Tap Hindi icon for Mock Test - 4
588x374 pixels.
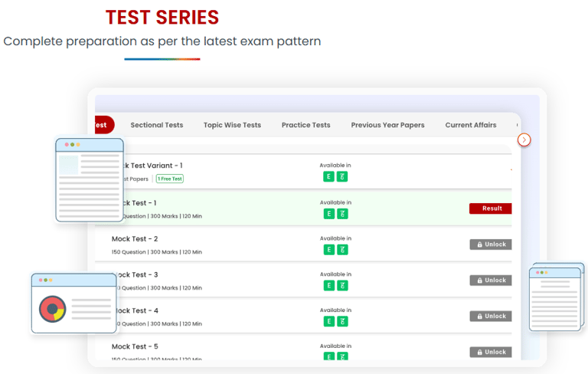[342, 321]
